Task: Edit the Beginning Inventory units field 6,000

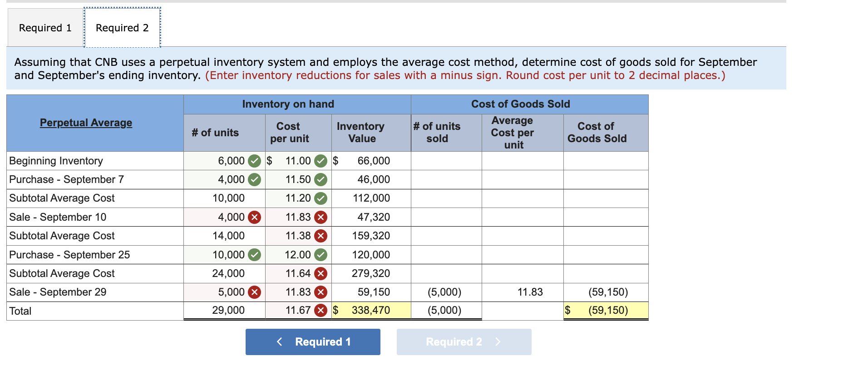Action: click(x=224, y=161)
